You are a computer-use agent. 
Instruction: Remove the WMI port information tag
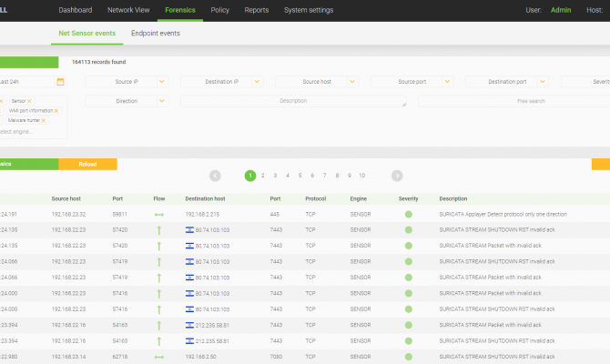pyautogui.click(x=56, y=111)
